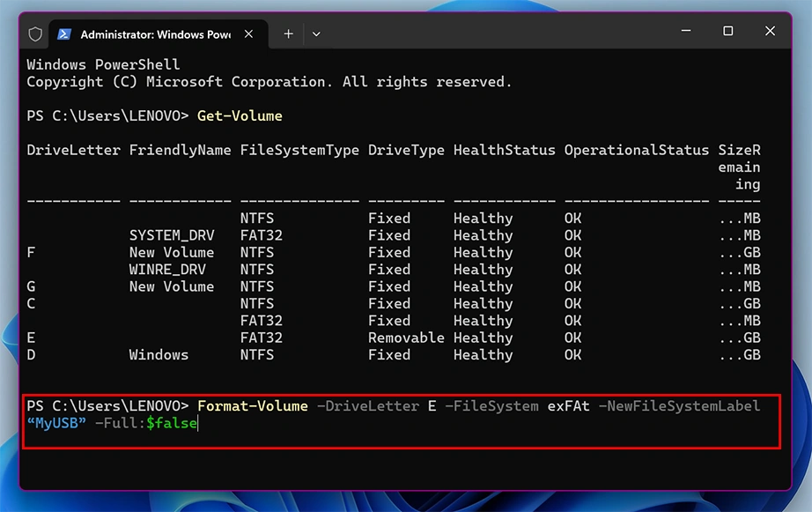Image resolution: width=812 pixels, height=512 pixels.
Task: Click drive letter C
Action: (x=31, y=304)
